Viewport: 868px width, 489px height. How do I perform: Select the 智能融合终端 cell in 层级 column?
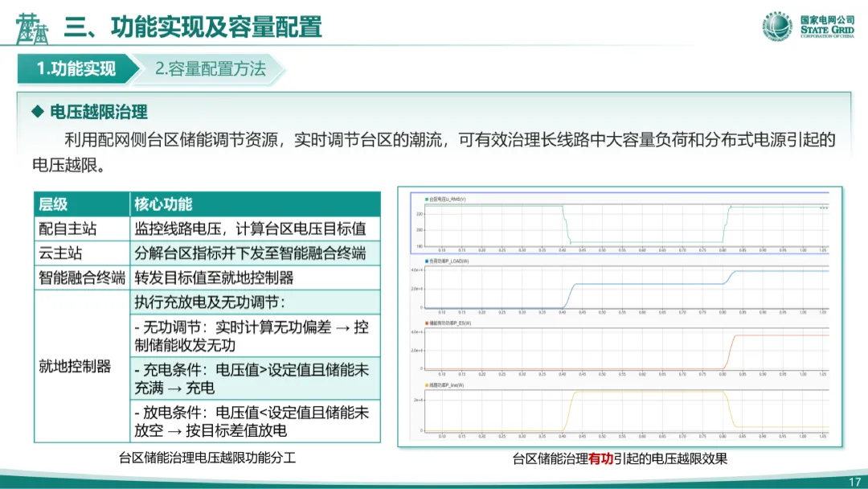(x=82, y=277)
